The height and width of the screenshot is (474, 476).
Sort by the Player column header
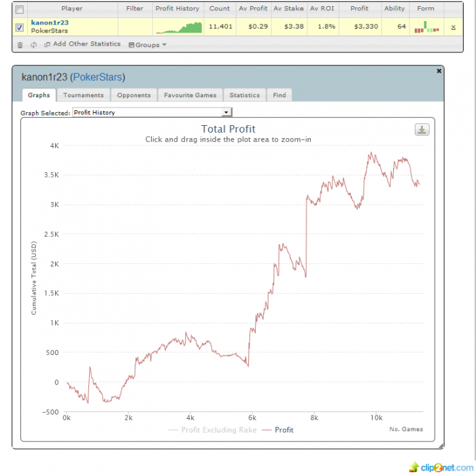pyautogui.click(x=72, y=9)
